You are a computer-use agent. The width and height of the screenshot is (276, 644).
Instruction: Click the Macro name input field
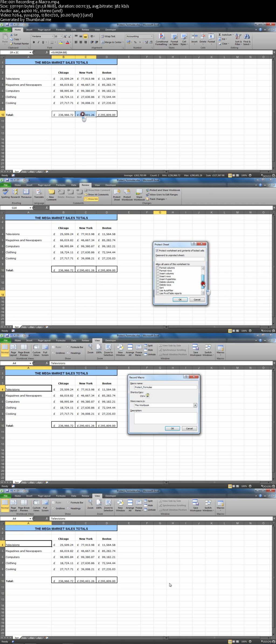[165, 387]
